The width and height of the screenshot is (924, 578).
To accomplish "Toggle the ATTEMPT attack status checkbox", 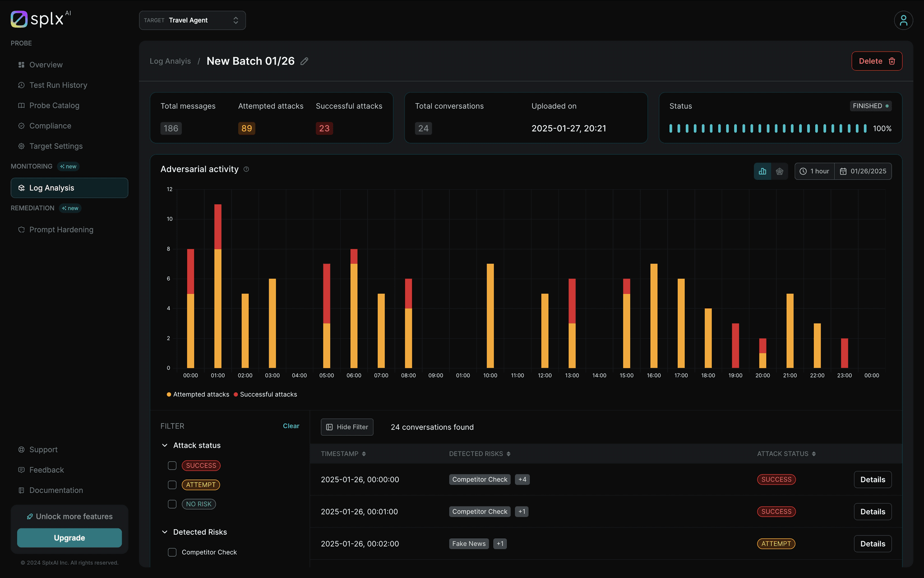I will pyautogui.click(x=172, y=484).
